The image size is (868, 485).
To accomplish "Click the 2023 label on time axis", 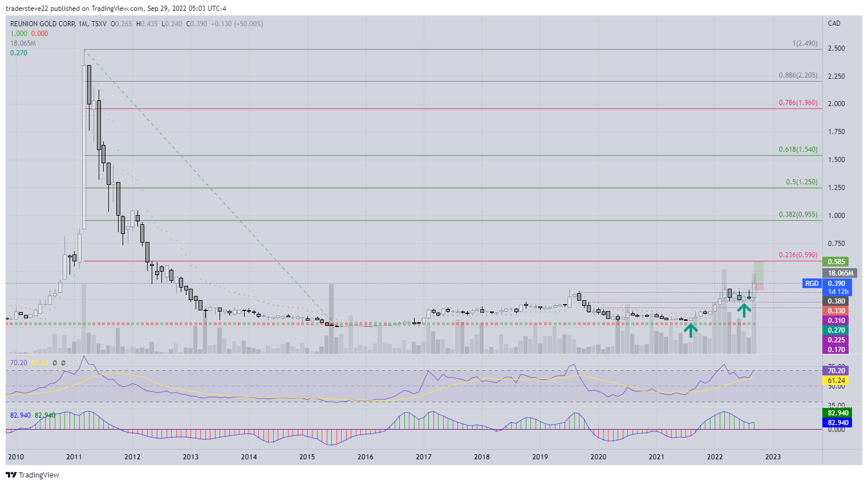I will (x=773, y=457).
